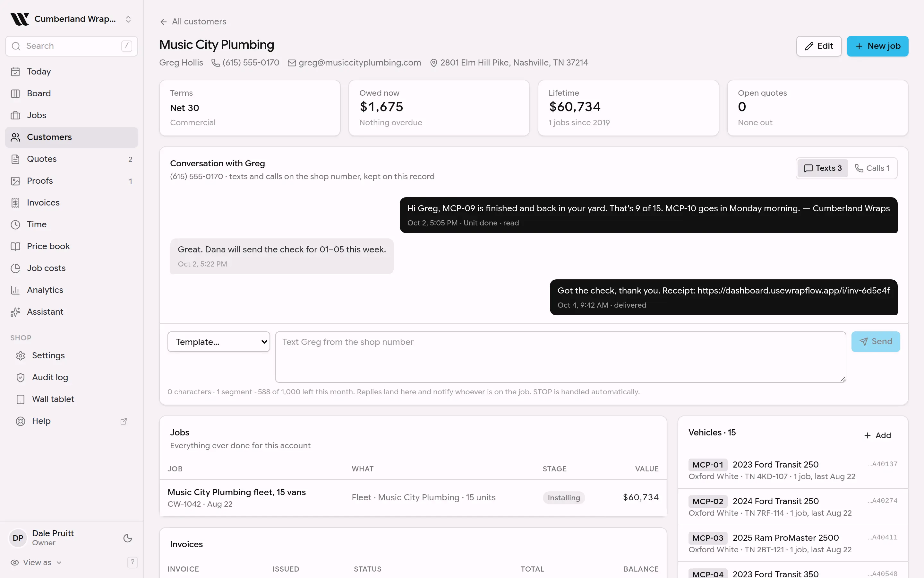Go back to All customers
Viewport: 924px width, 578px height.
click(193, 22)
